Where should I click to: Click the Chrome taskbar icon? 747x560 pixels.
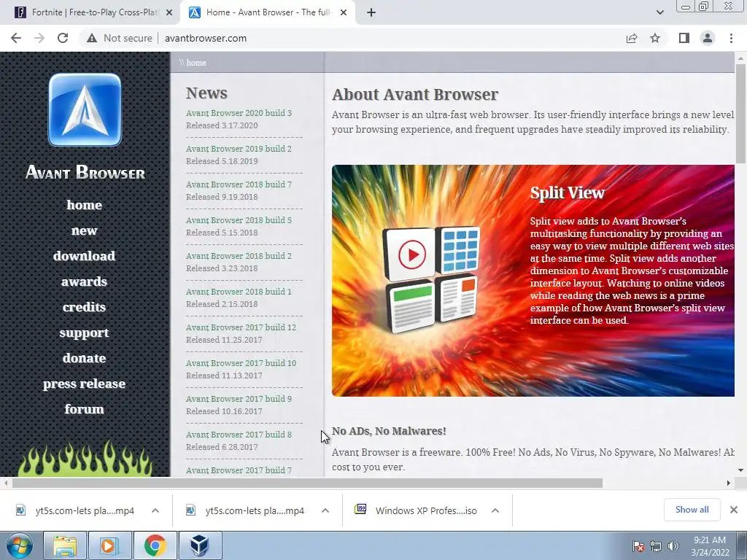[155, 545]
